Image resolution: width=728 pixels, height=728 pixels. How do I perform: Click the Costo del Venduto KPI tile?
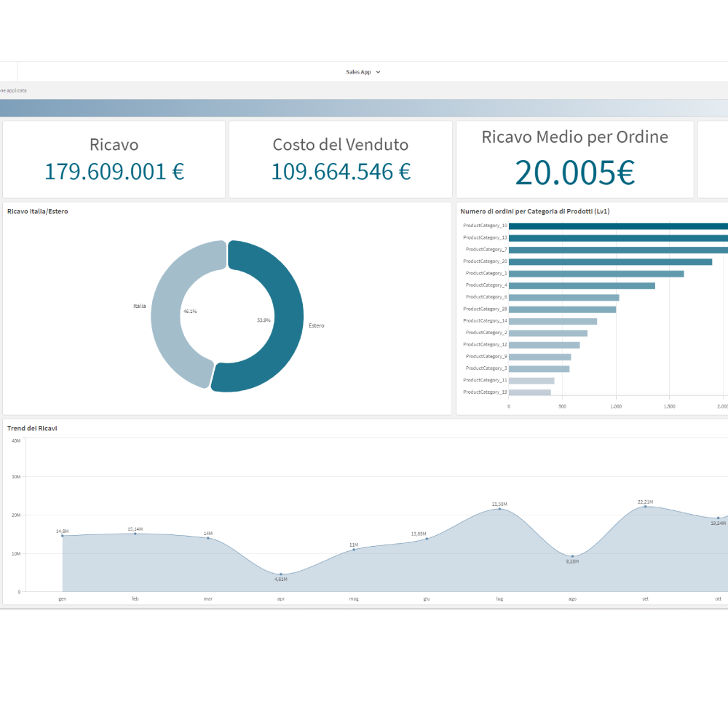click(340, 159)
